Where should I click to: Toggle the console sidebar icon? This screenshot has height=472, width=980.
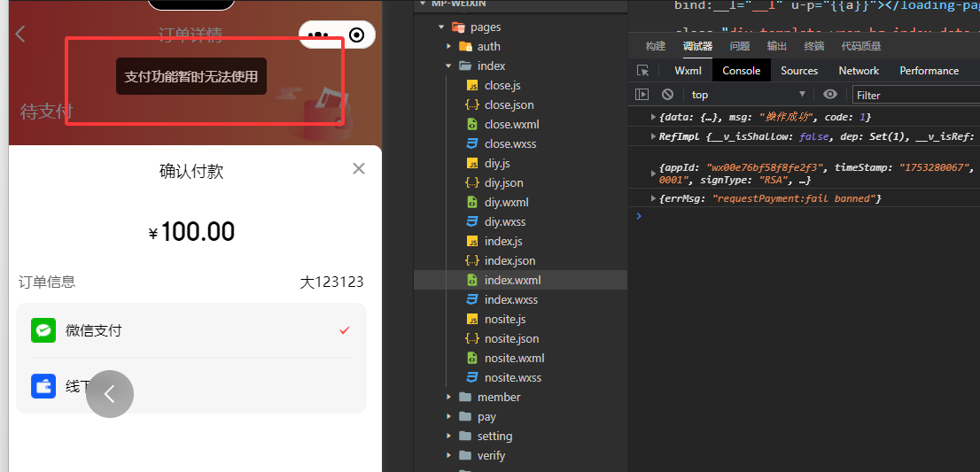coord(642,94)
